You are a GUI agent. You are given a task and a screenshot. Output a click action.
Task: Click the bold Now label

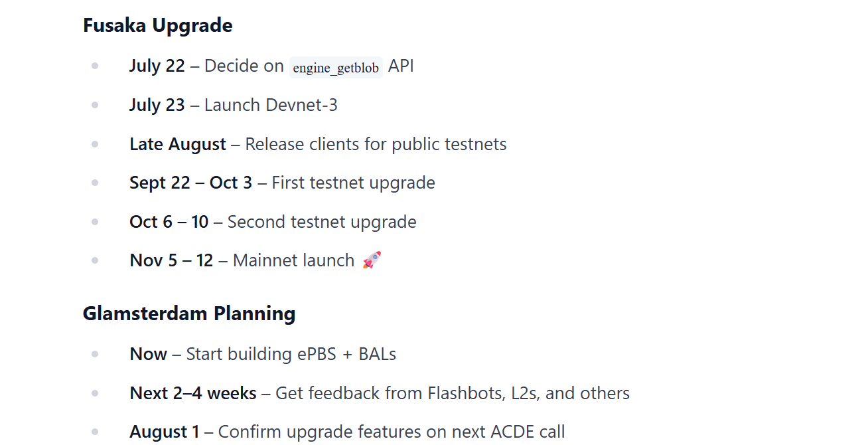(149, 355)
